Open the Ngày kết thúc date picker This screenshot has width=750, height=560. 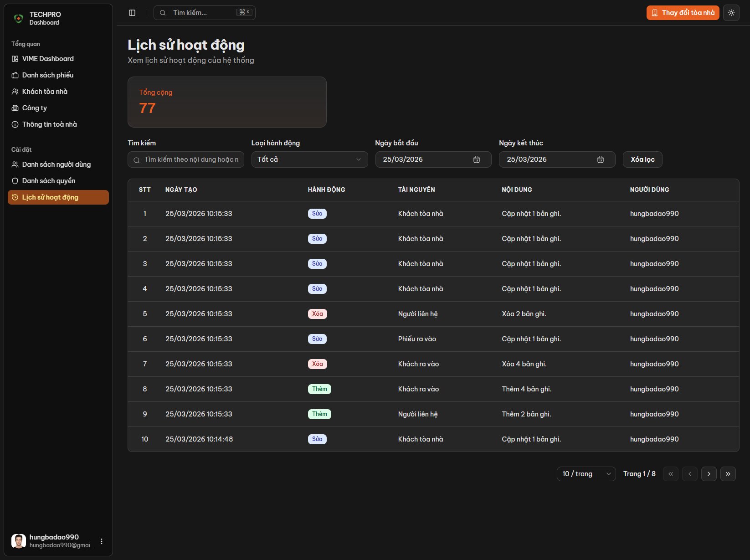[600, 159]
